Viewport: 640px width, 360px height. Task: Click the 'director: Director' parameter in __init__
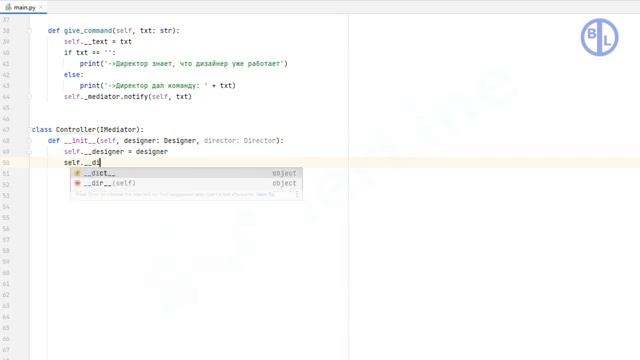pos(240,141)
